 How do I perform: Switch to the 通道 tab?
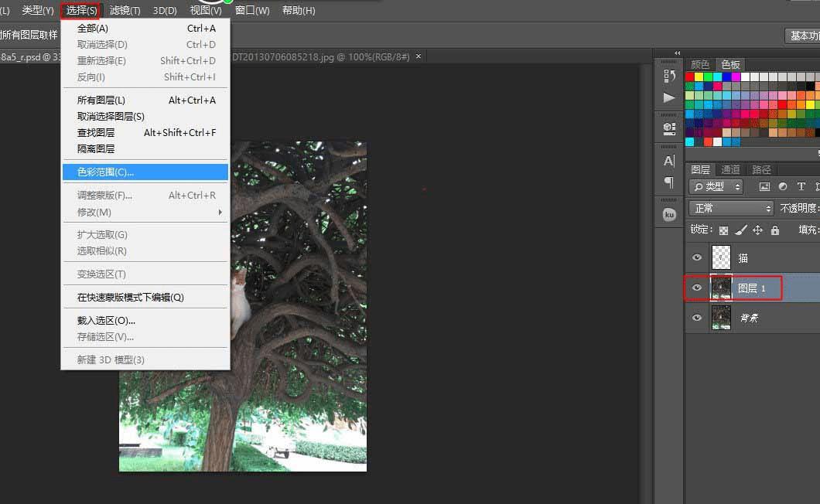[x=730, y=169]
